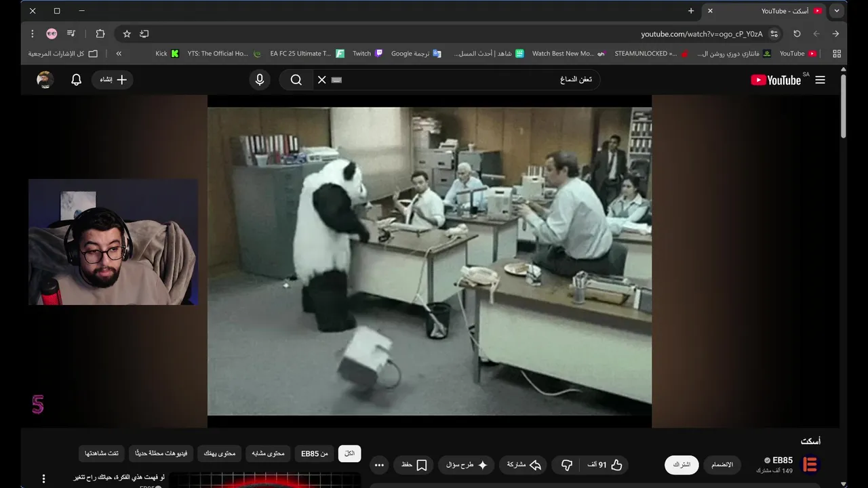Open the Chrome profile avatar

52,34
